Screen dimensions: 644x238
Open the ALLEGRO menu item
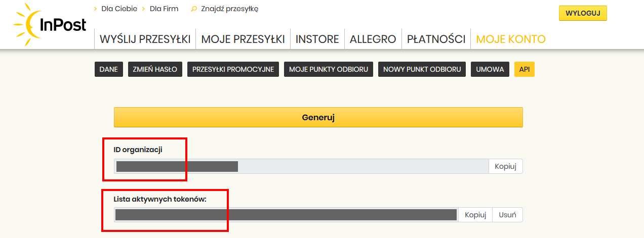[373, 39]
